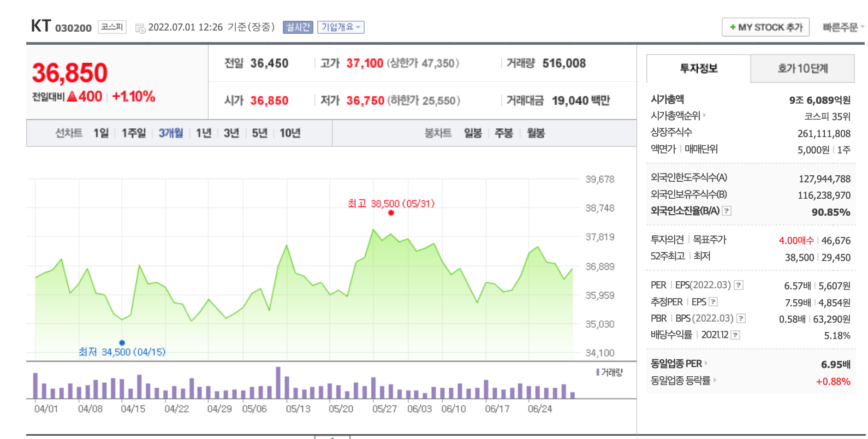This screenshot has width=868, height=439.
Task: Click the 6.95배 same-sector PER value
Action: click(x=835, y=364)
